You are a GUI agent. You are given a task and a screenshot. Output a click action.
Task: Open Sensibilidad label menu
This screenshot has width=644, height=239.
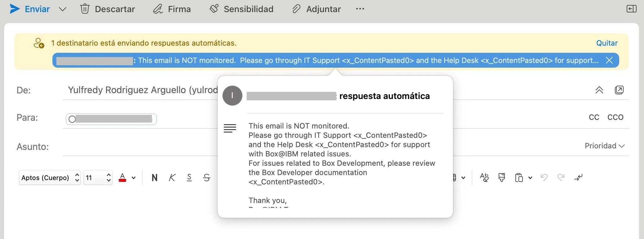tap(242, 9)
